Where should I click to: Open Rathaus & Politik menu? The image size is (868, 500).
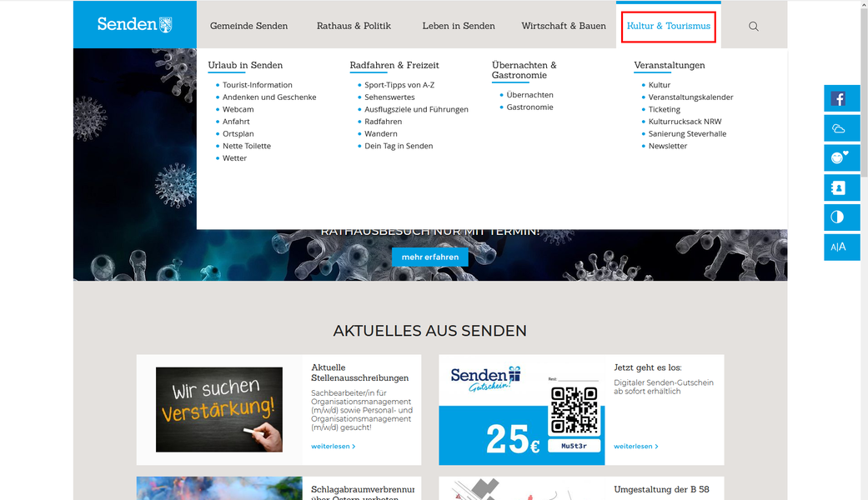pos(354,26)
